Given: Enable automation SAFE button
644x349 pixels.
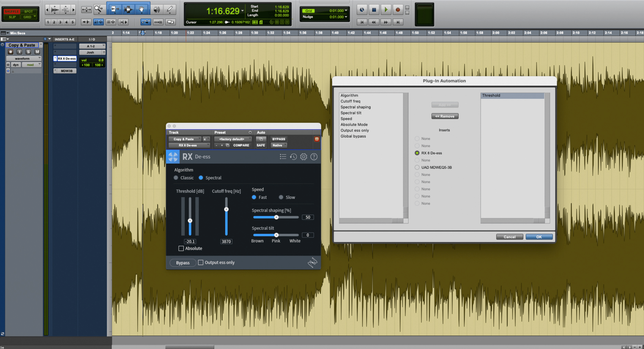Looking at the screenshot, I should point(261,145).
